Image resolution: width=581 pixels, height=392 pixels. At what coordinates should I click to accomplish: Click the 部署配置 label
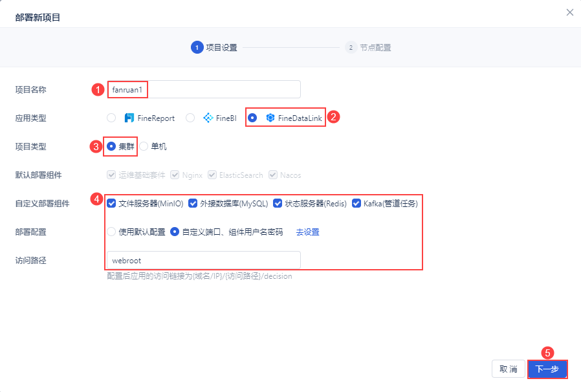[31, 232]
